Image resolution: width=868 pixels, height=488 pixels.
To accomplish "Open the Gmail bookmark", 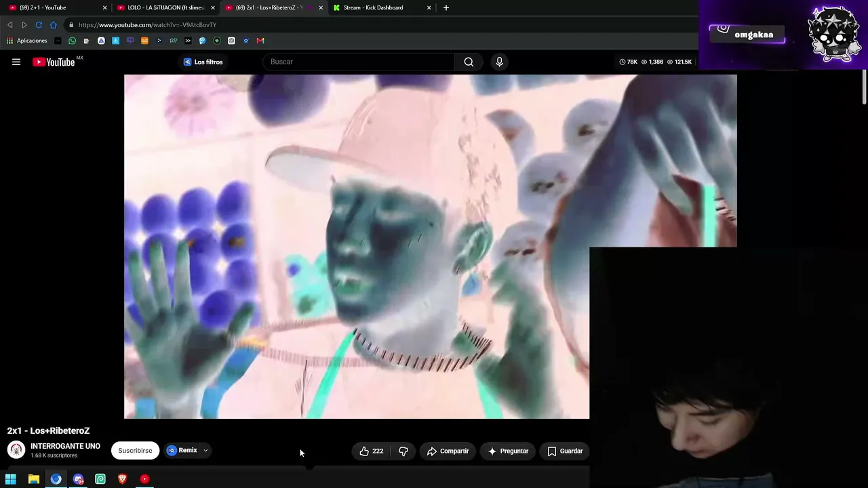I will click(x=260, y=41).
